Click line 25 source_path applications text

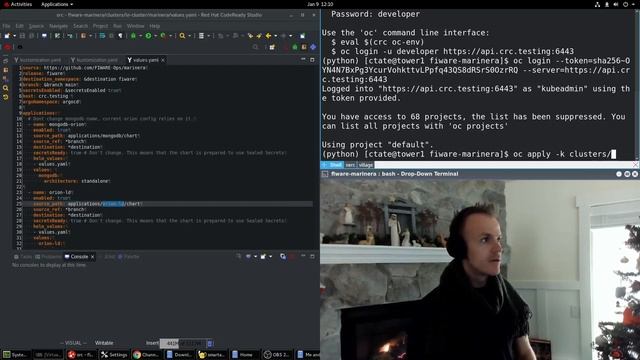(87, 204)
